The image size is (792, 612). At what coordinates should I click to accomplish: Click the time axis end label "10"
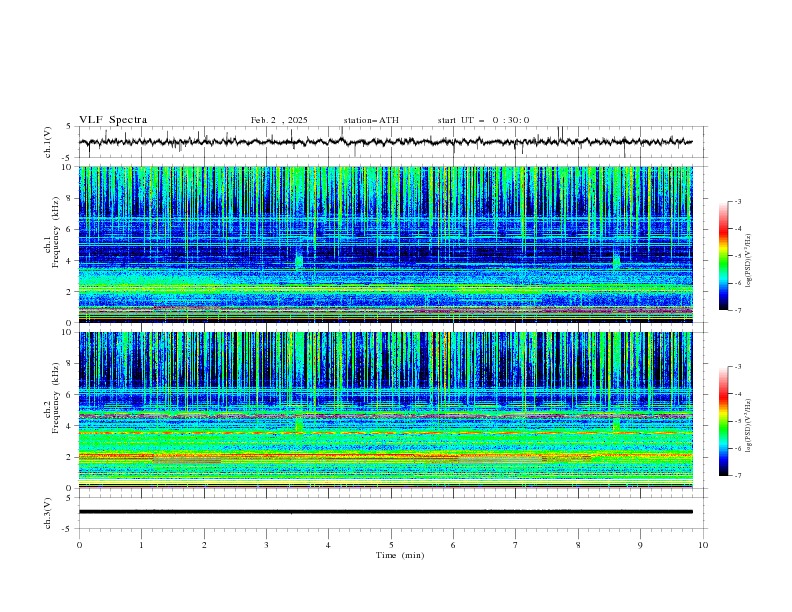pos(703,545)
